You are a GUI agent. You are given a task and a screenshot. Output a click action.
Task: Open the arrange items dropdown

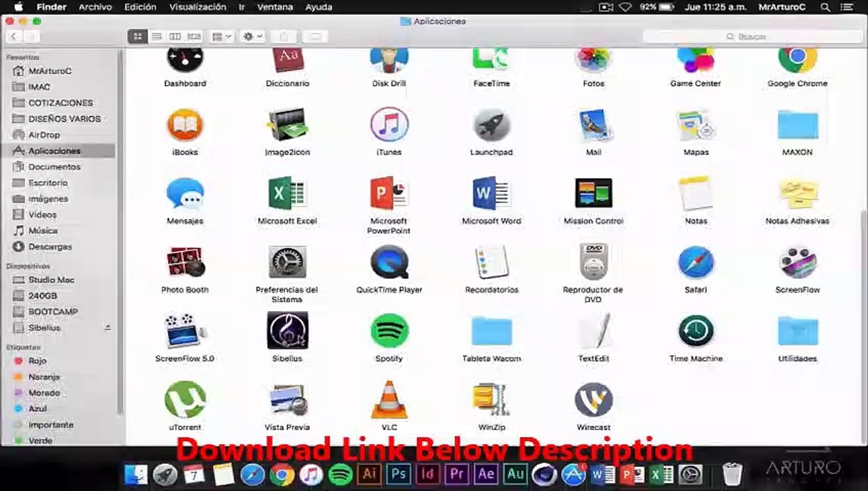[x=222, y=36]
